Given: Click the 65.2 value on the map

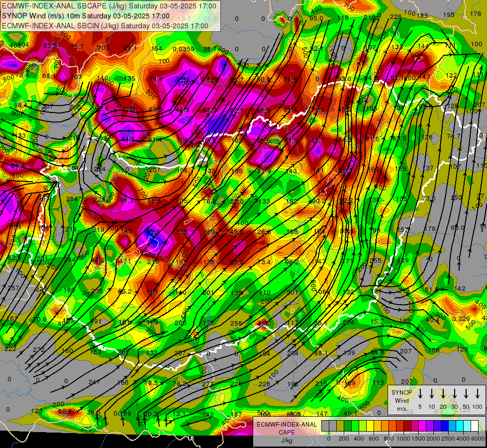Looking at the screenshot, I should coord(125,292).
